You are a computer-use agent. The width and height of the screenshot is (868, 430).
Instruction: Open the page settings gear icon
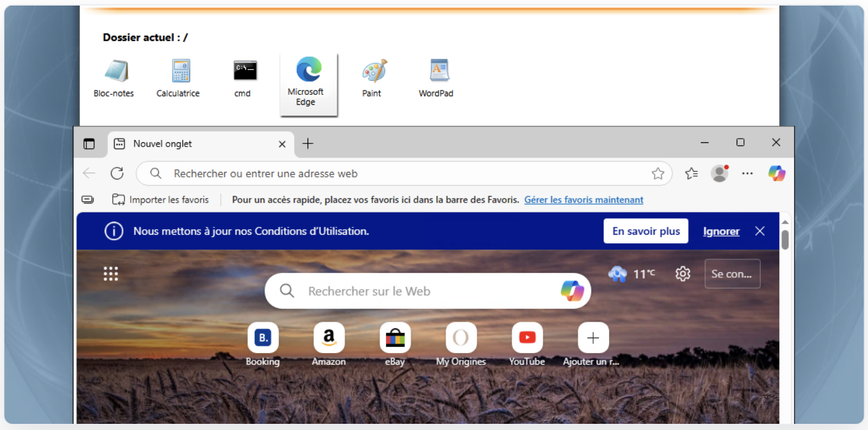tap(682, 274)
